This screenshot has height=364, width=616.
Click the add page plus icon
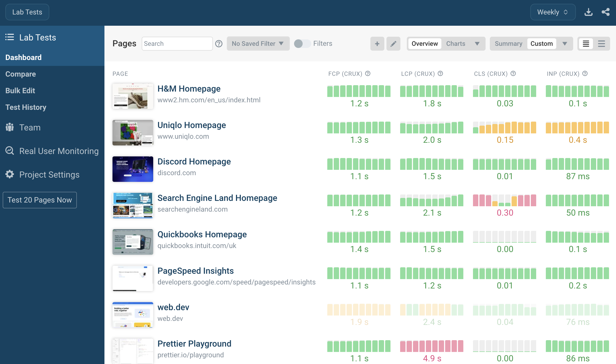point(377,43)
